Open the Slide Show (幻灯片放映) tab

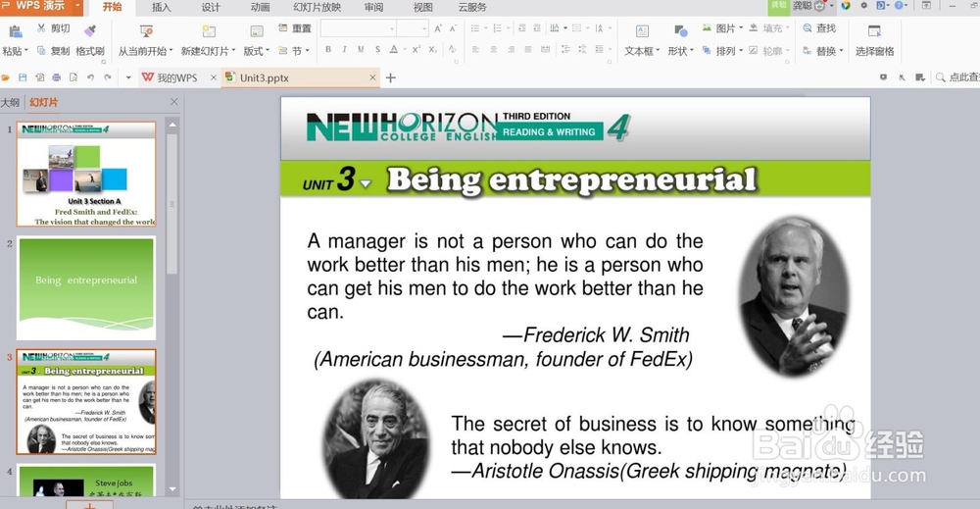click(x=318, y=8)
